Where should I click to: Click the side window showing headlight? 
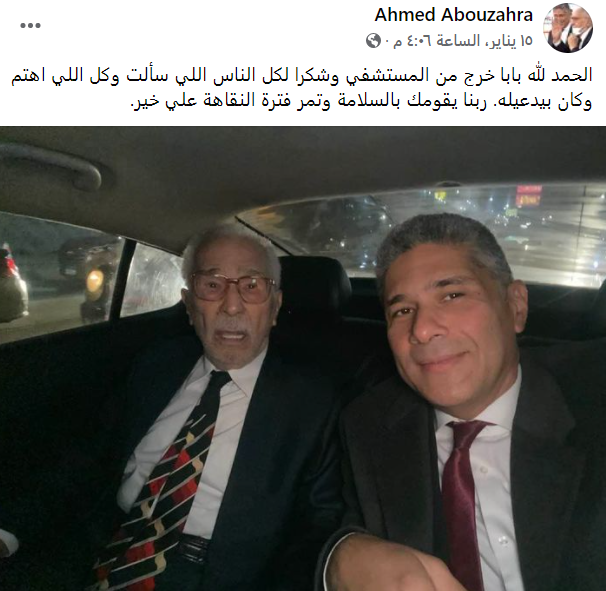click(x=58, y=278)
